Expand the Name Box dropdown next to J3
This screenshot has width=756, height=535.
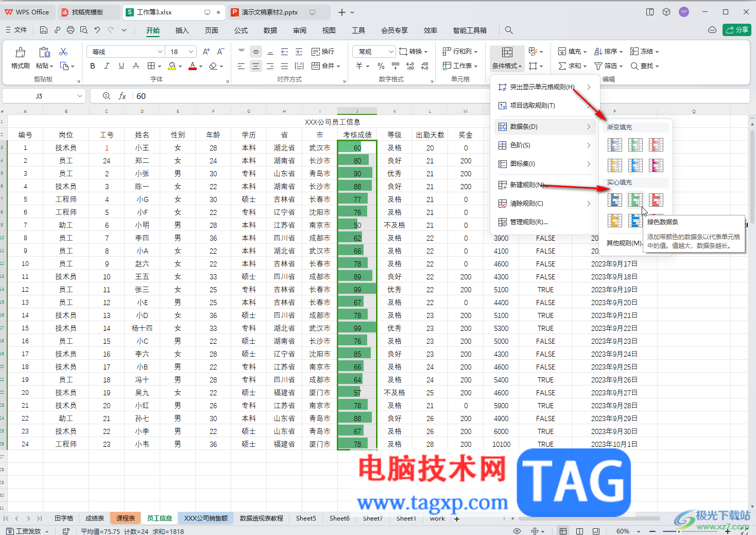[80, 96]
